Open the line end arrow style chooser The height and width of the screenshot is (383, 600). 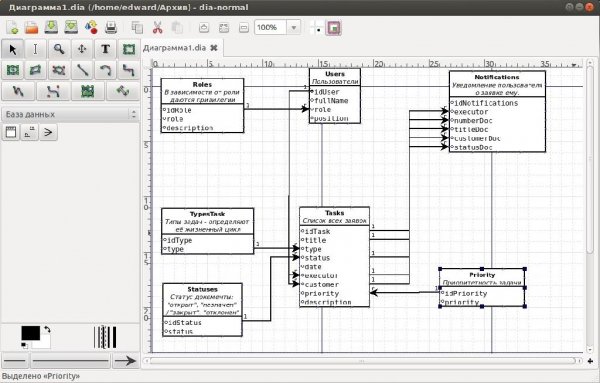tap(126, 360)
